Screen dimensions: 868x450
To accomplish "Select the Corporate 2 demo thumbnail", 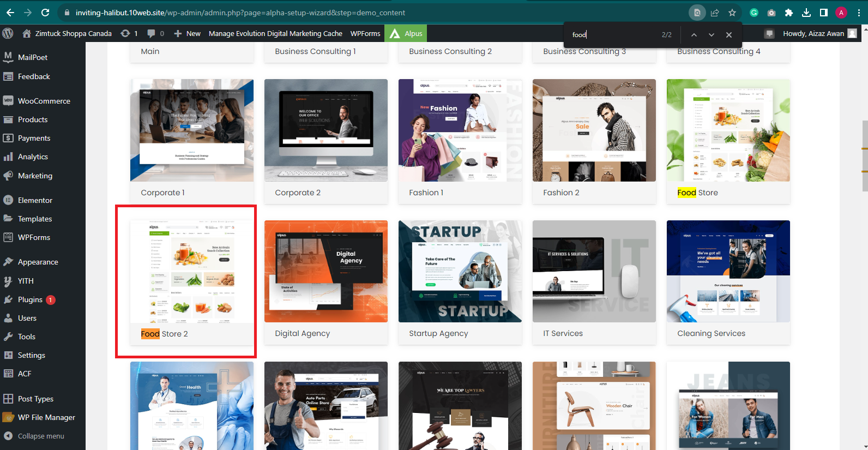I will (326, 130).
